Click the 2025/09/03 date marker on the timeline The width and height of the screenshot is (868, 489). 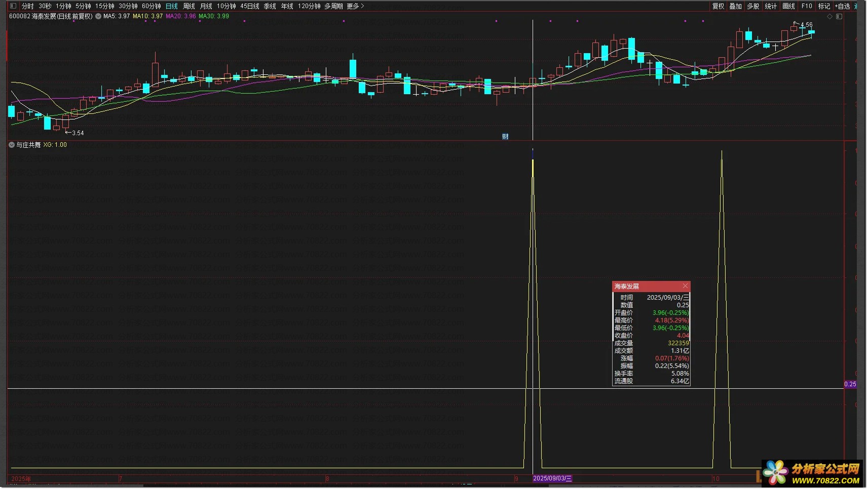(x=552, y=478)
